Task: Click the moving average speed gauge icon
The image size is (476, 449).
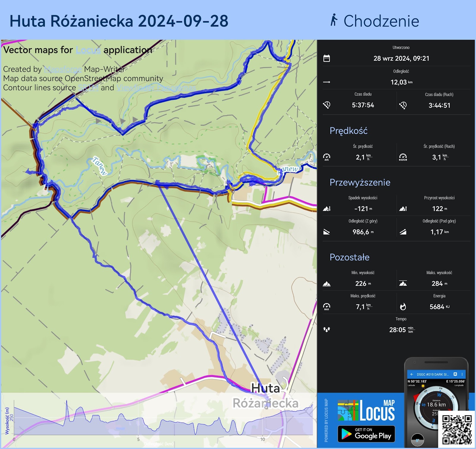Action: coord(403,157)
